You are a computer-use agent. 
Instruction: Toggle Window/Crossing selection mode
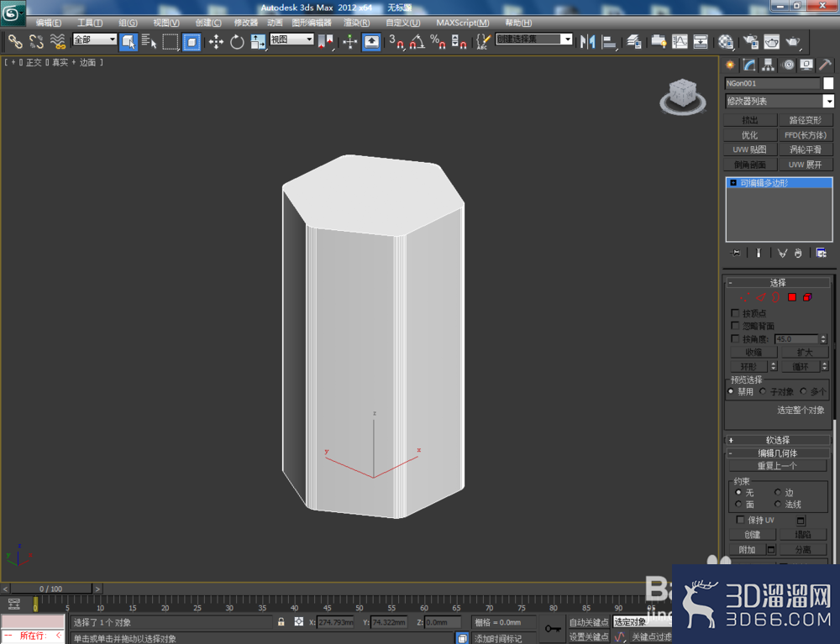tap(192, 41)
